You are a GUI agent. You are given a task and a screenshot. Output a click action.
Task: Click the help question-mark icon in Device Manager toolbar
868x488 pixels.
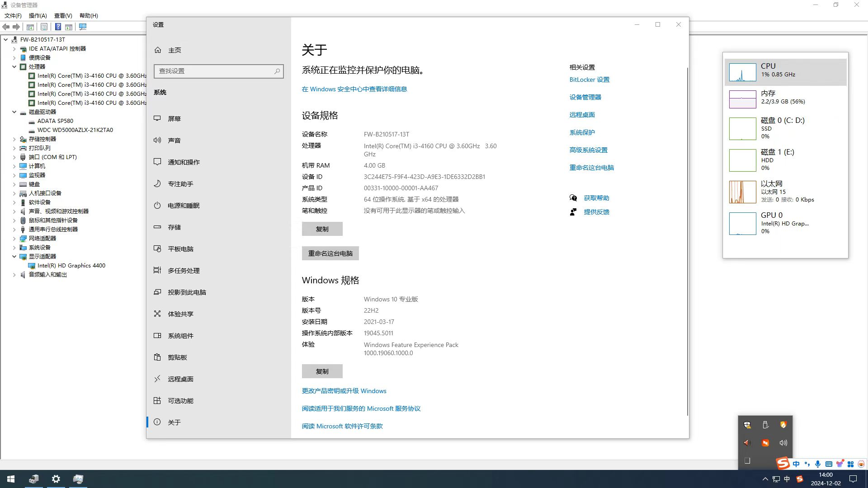(x=58, y=27)
